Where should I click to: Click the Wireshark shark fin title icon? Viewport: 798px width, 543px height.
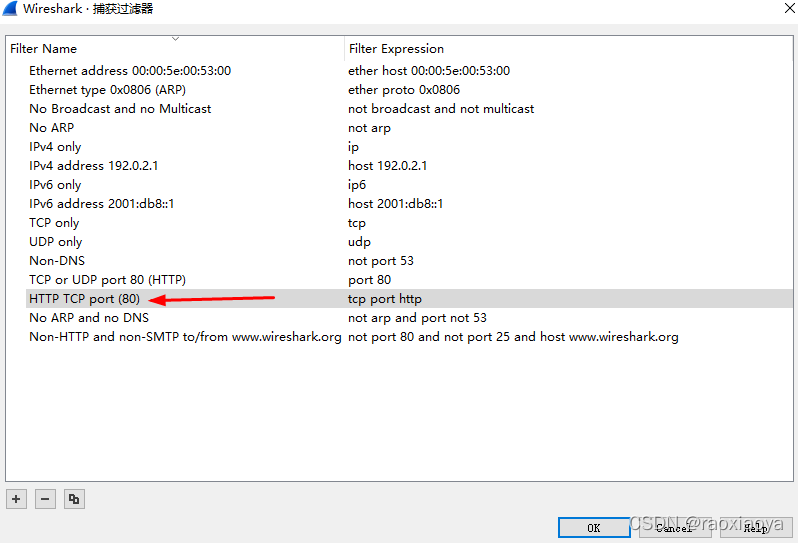coord(10,9)
